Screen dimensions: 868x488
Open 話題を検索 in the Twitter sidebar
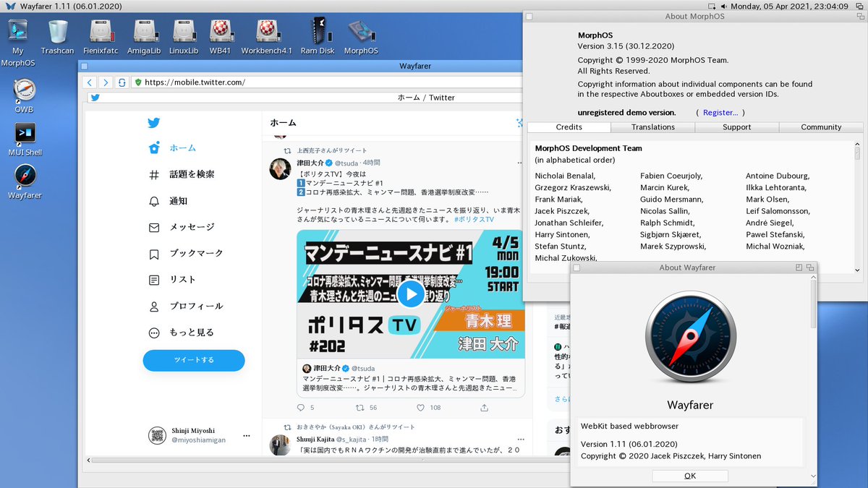(x=181, y=174)
